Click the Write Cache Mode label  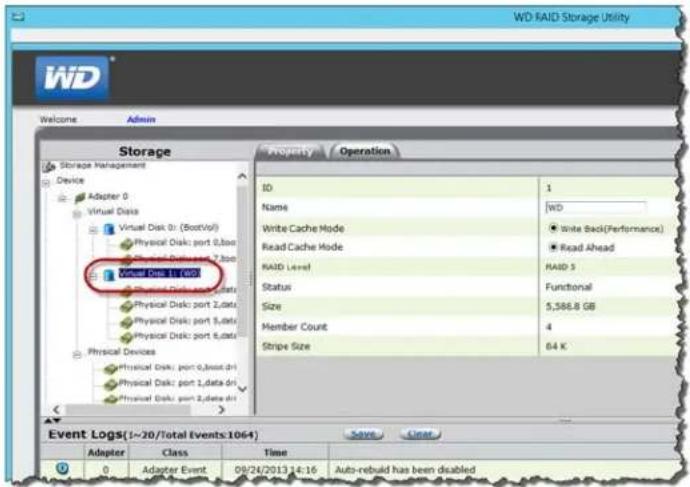pos(303,228)
